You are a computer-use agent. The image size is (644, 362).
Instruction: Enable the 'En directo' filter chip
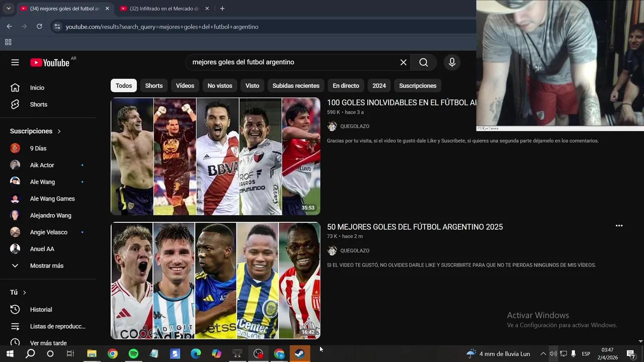click(346, 86)
